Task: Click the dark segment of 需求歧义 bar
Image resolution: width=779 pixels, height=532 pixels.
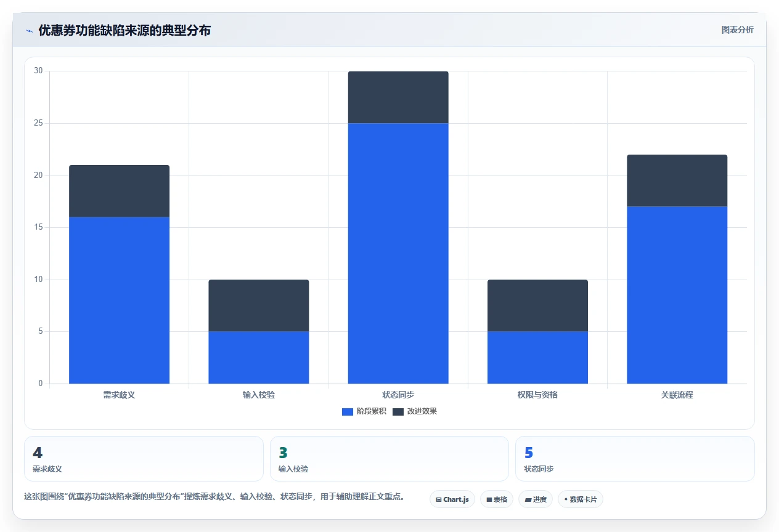Action: (119, 191)
